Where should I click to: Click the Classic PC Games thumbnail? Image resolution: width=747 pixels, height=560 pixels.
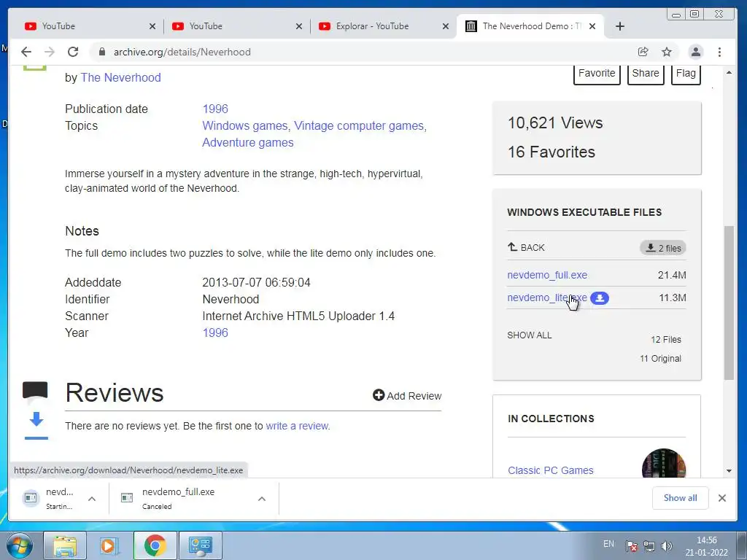click(664, 463)
